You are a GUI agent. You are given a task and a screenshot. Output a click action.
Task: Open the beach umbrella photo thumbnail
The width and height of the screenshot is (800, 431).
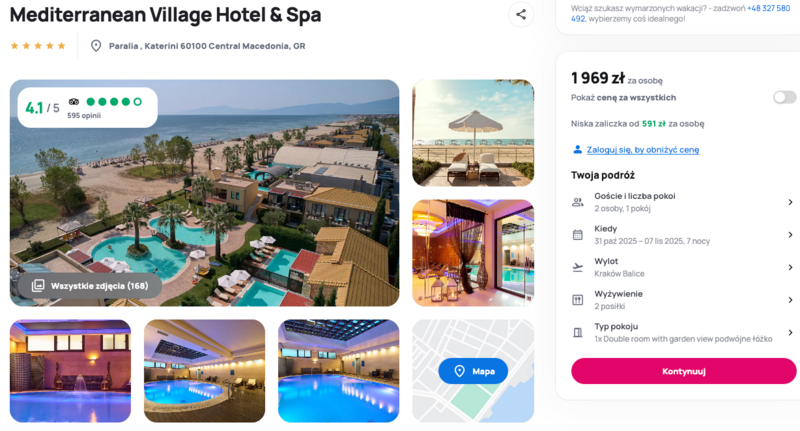coord(473,133)
